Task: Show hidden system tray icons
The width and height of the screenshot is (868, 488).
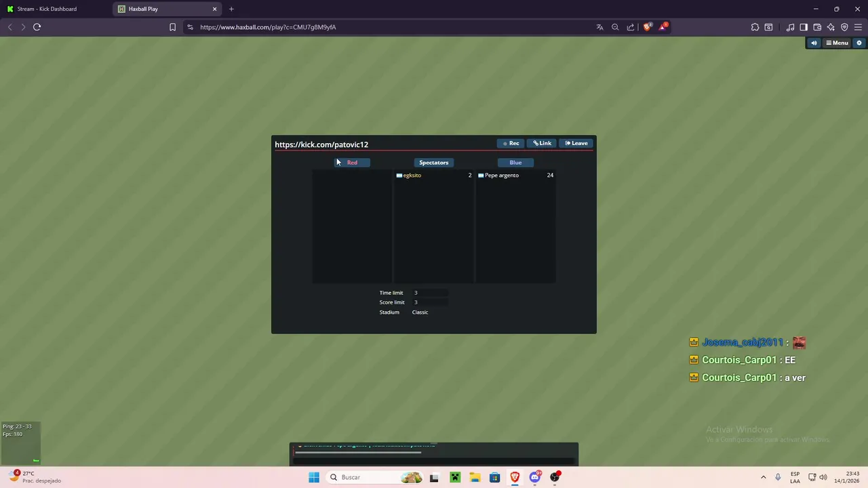Action: click(x=763, y=477)
